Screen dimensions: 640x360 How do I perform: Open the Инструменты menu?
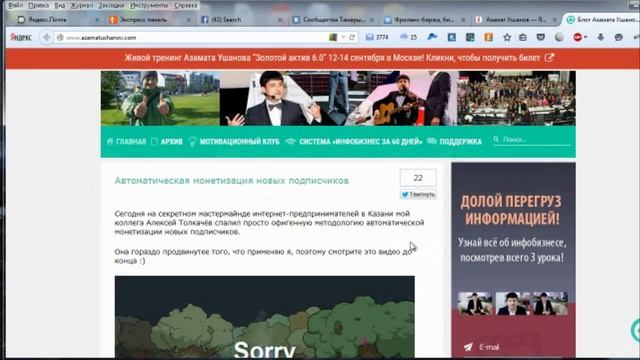click(x=149, y=5)
